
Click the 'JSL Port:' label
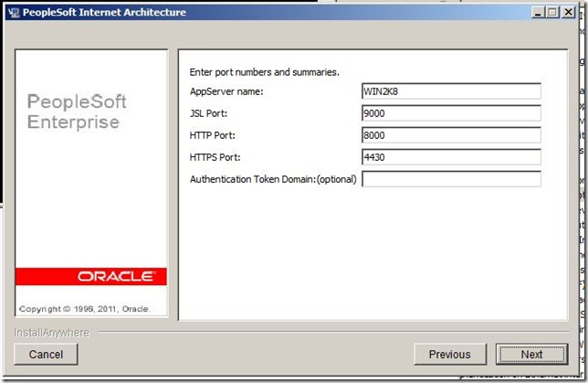(x=208, y=113)
